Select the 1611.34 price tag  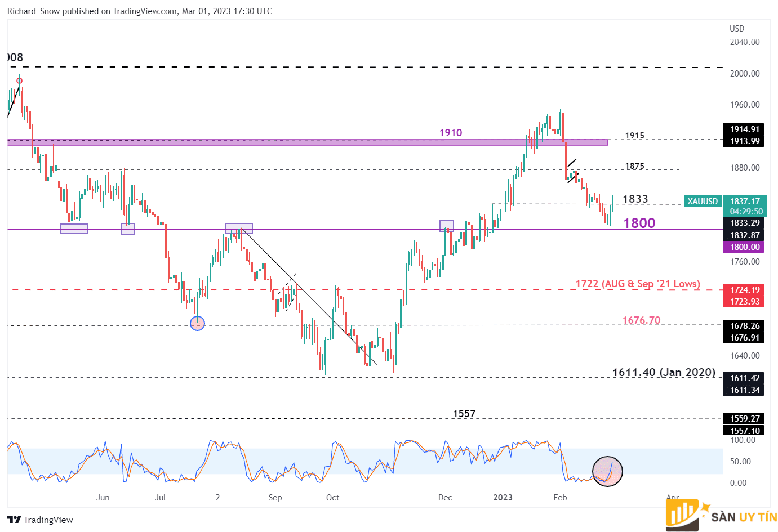(745, 390)
